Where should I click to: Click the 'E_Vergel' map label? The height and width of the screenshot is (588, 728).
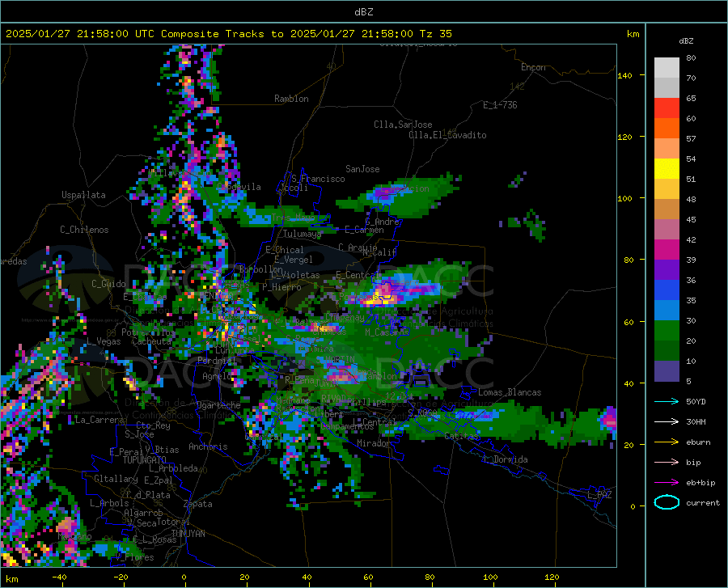tap(294, 260)
